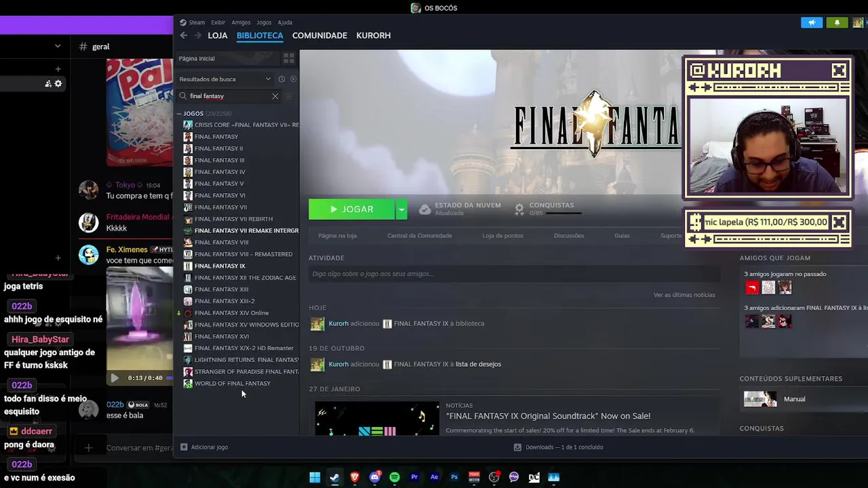The height and width of the screenshot is (488, 868).
Task: Open the Manual under Conteúdos Suplementares
Action: [795, 399]
